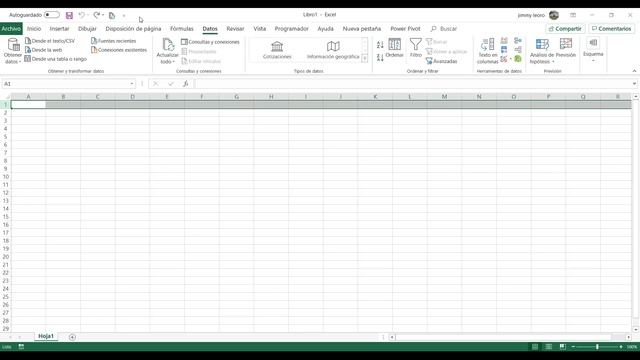Click the green Manage Data Model icon
Viewport: 640px width, 360px height.
pos(518,59)
